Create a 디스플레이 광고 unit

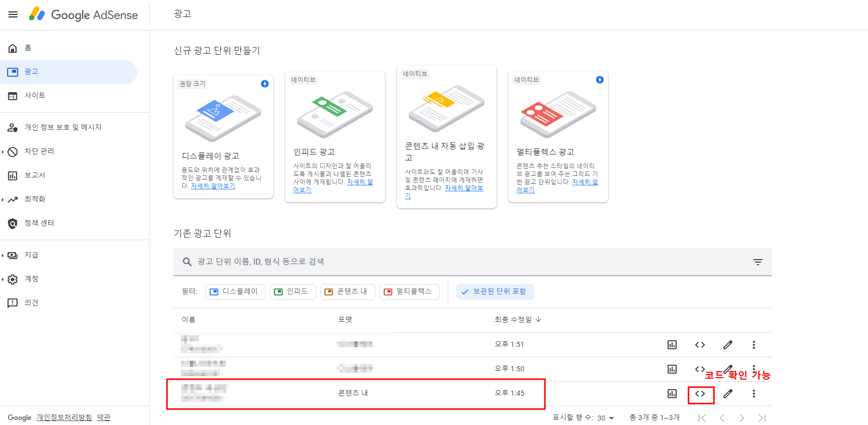223,137
